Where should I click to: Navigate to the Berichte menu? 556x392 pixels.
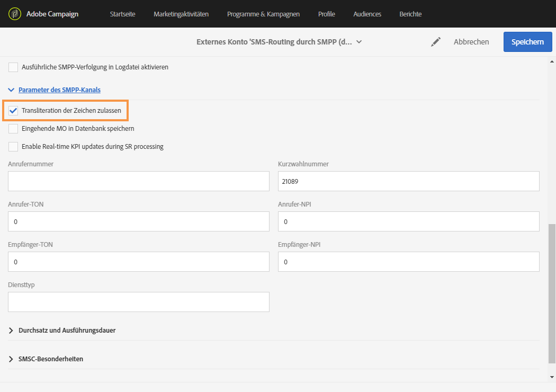coord(411,14)
